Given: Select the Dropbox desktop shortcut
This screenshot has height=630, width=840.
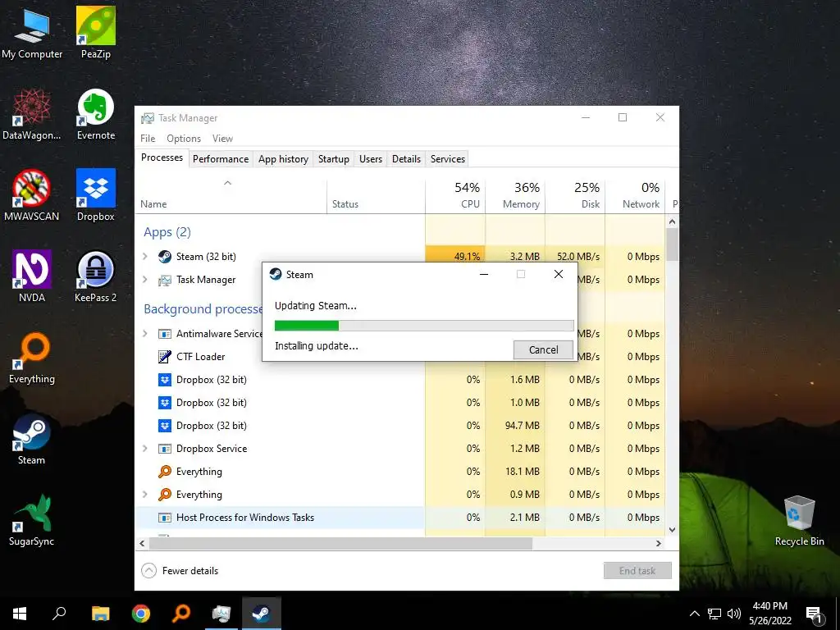Looking at the screenshot, I should coord(96,195).
